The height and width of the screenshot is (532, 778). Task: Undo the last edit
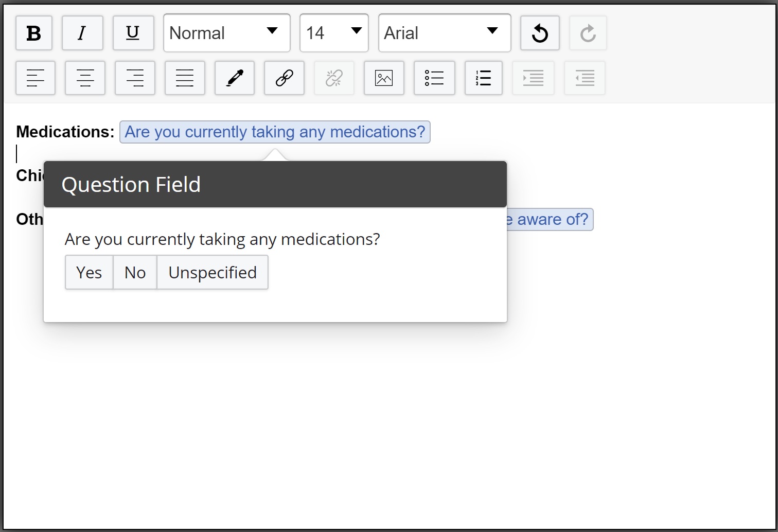[539, 33]
